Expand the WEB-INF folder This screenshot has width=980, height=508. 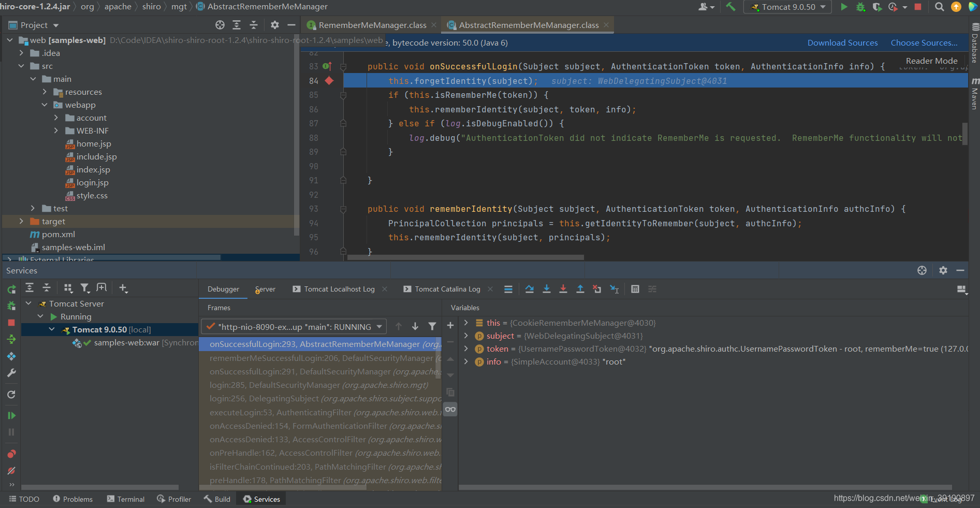(x=56, y=130)
